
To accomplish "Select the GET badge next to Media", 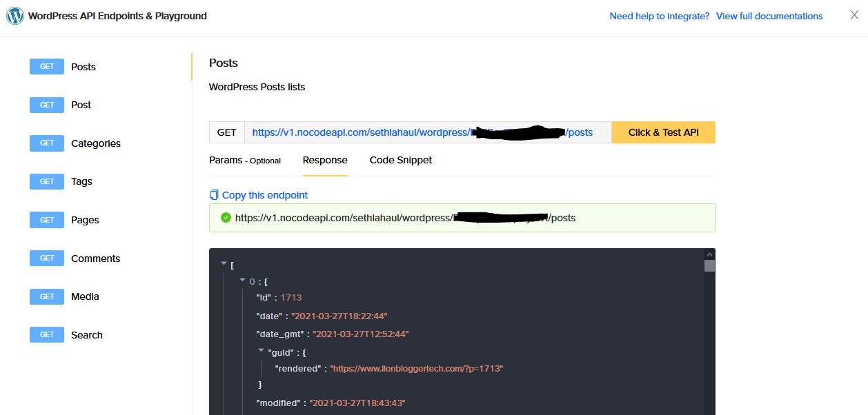I will [x=46, y=296].
